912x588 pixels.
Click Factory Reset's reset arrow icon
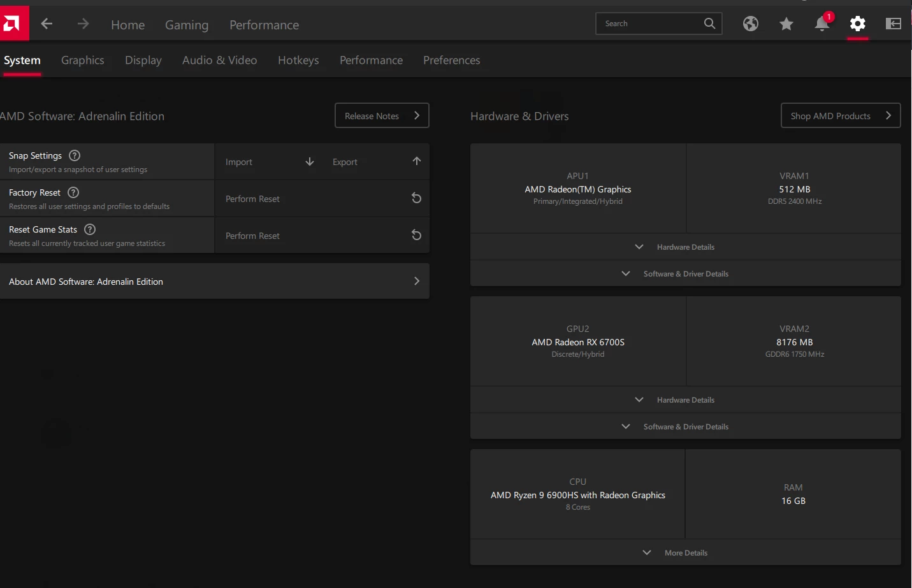coord(416,198)
